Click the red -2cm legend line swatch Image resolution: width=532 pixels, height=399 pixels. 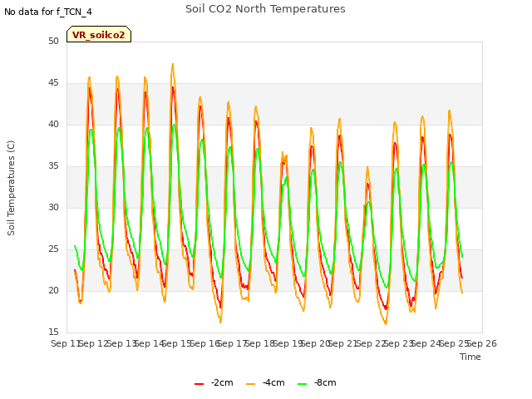coord(199,384)
